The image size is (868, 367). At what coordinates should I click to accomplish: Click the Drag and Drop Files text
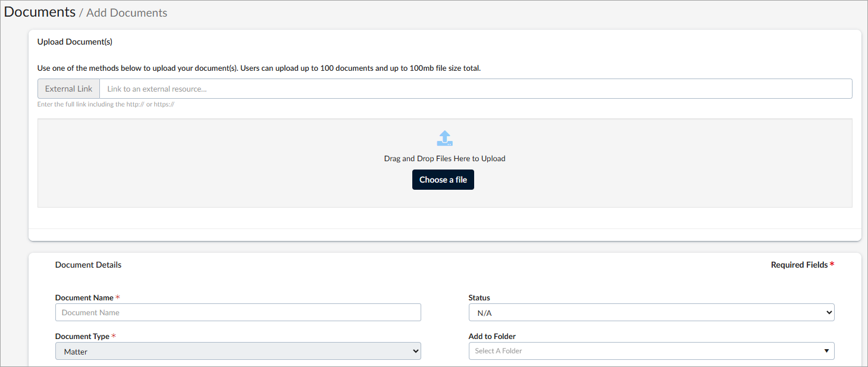[x=444, y=159]
